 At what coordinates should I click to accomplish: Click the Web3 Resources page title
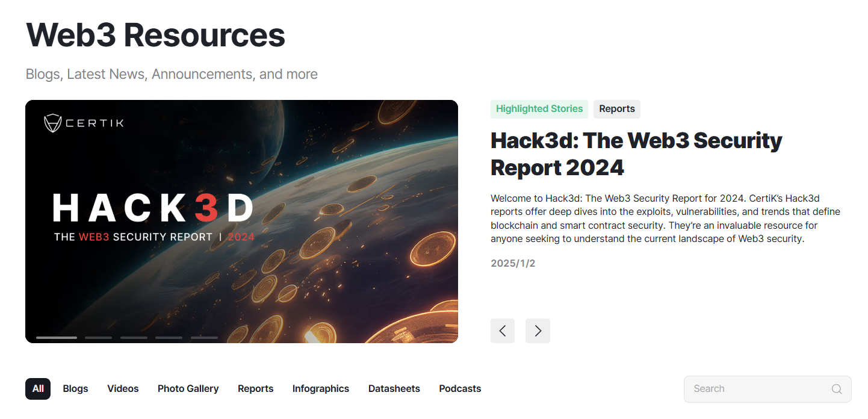pyautogui.click(x=155, y=35)
